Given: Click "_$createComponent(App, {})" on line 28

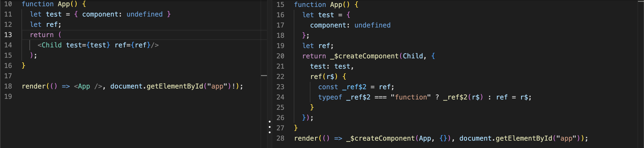Looking at the screenshot, I should tap(398, 138).
